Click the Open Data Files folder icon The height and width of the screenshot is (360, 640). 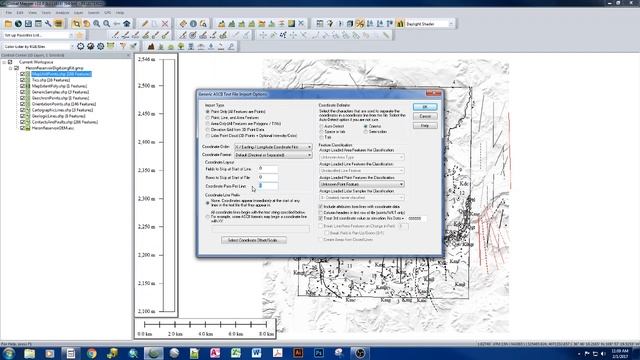8,24
